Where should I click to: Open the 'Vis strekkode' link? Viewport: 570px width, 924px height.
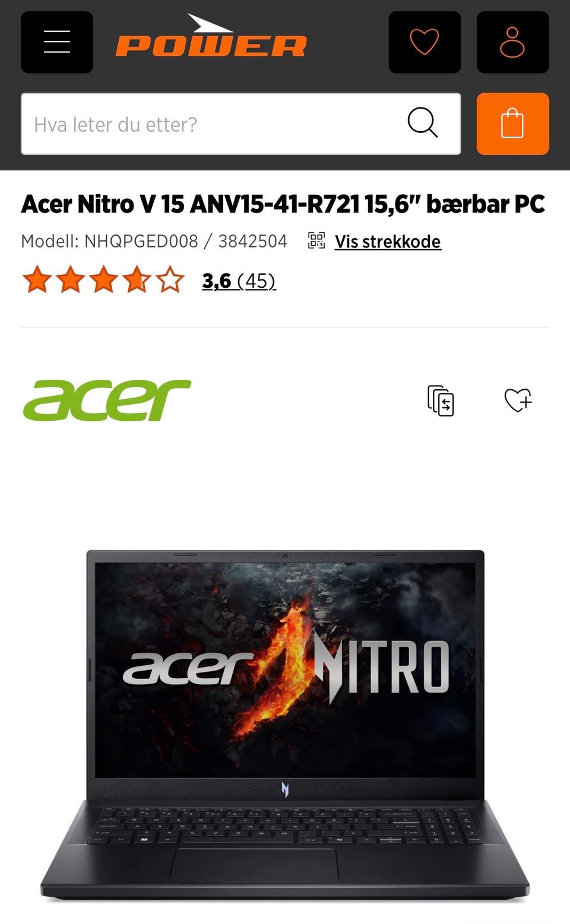tap(388, 242)
